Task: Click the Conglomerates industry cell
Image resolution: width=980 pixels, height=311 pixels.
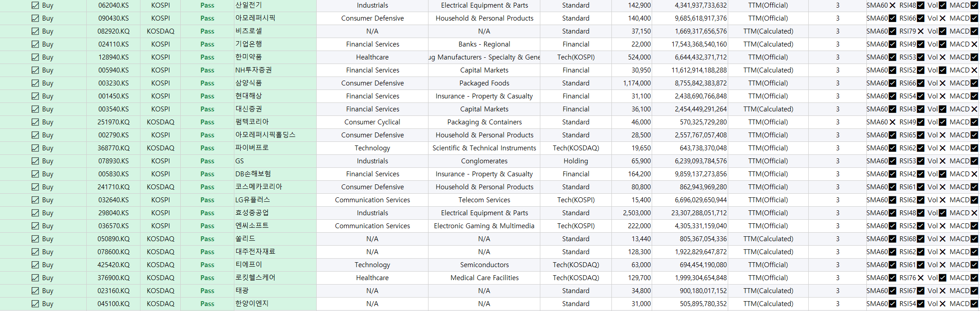Action: click(x=484, y=161)
